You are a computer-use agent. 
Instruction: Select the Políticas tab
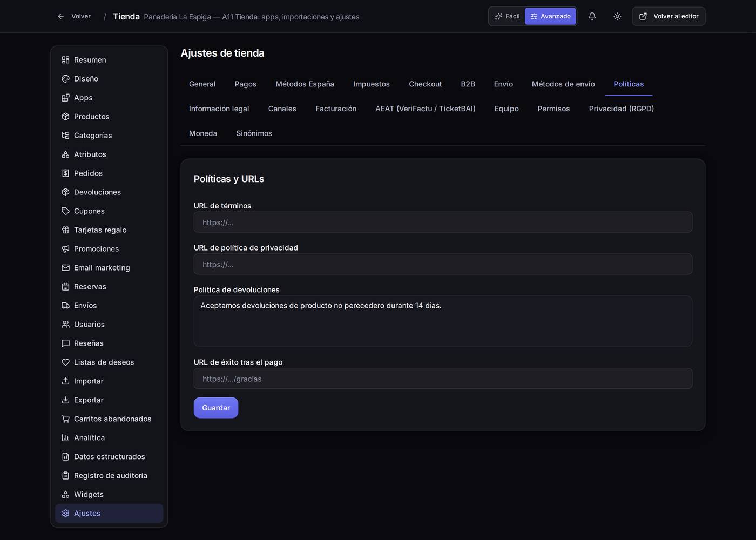(629, 84)
